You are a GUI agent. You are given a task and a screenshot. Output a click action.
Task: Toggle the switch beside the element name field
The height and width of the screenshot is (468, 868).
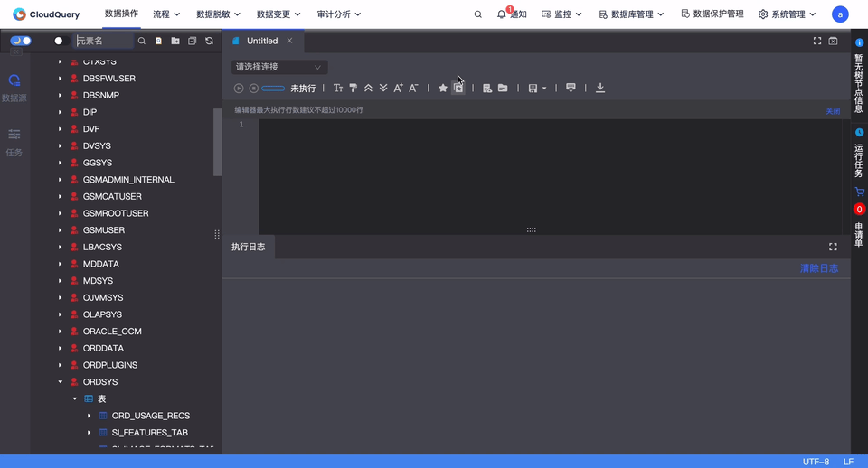pyautogui.click(x=61, y=41)
